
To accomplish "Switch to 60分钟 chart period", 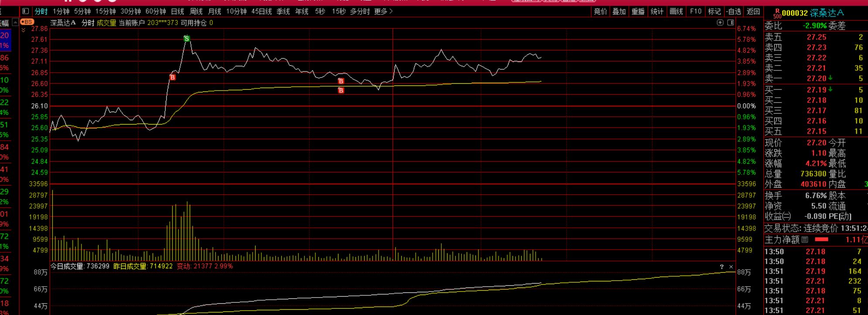I will point(156,11).
